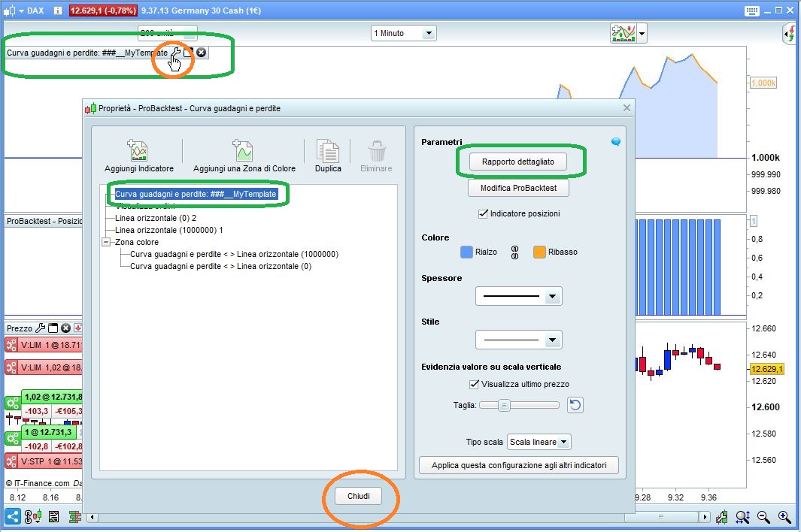Close the Proprietà dialog with X
Viewport: 801px width, 532px height.
pyautogui.click(x=627, y=107)
